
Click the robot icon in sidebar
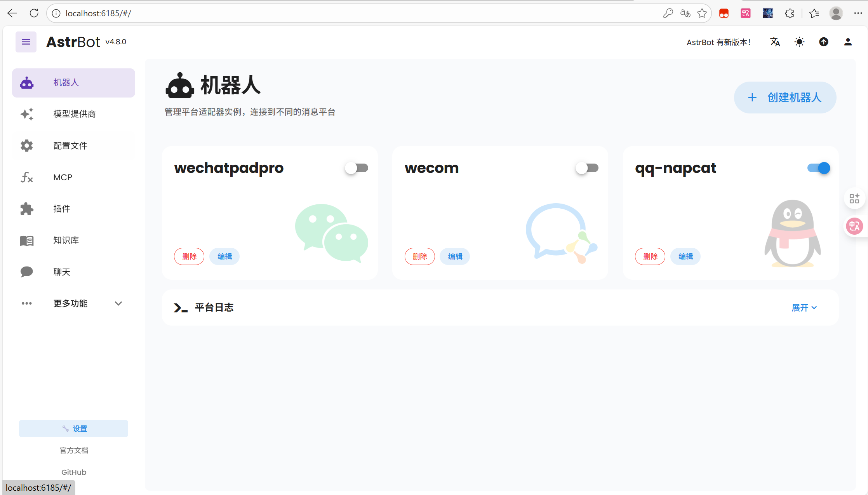(x=27, y=83)
